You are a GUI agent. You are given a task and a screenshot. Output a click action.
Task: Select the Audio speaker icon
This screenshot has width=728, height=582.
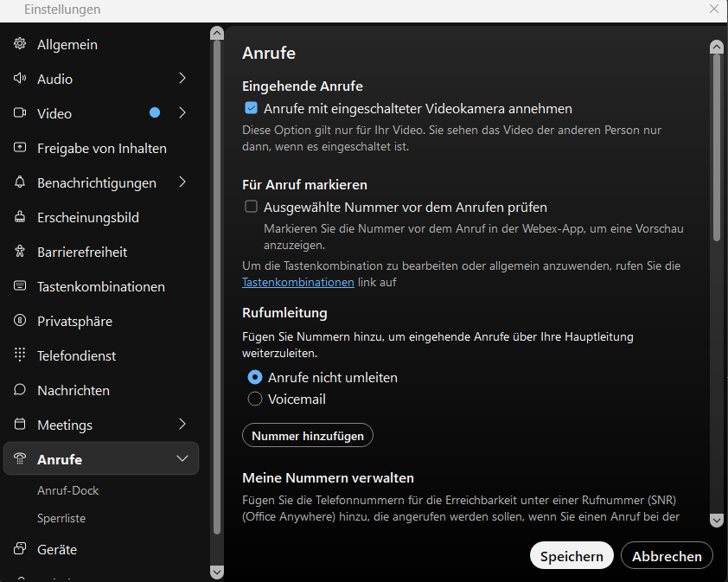19,79
